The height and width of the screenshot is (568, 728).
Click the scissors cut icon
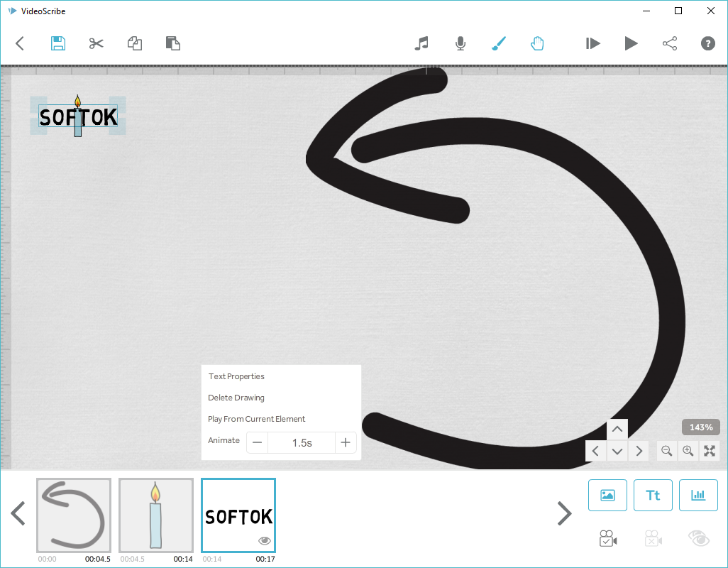pos(96,43)
